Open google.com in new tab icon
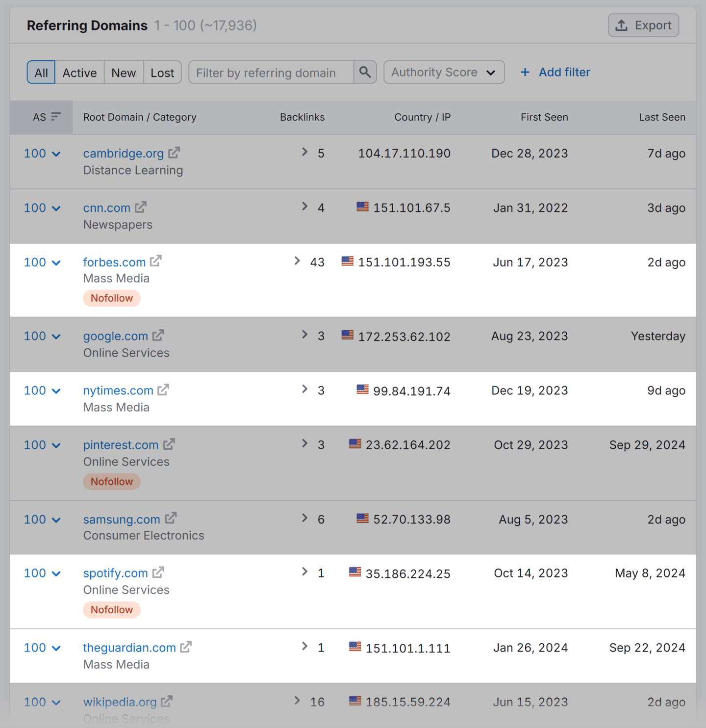This screenshot has width=706, height=728. (158, 336)
